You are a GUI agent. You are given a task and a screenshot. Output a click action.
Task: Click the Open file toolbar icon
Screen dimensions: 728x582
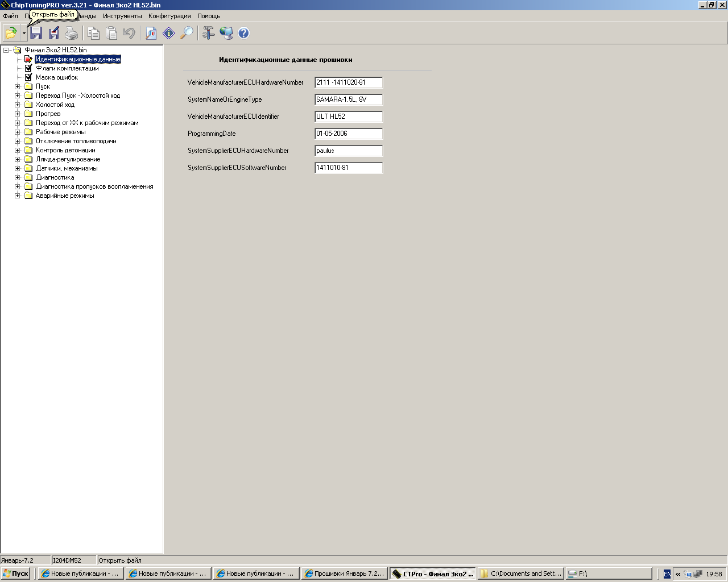pos(11,33)
